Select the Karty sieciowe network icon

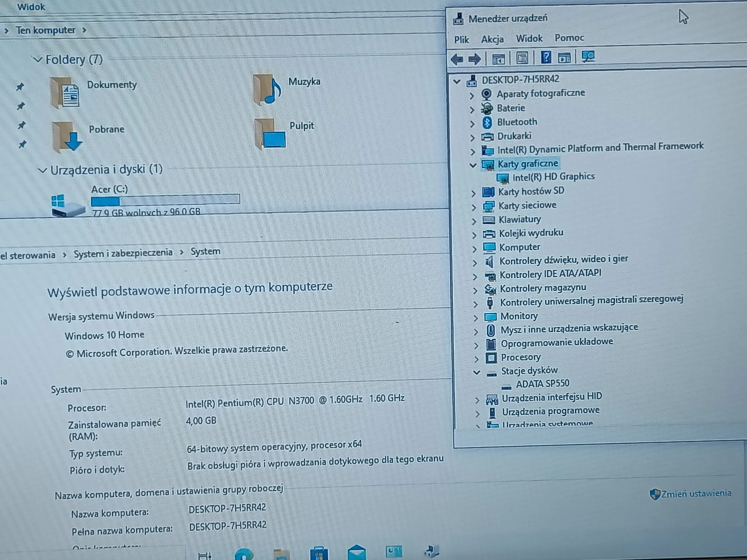click(x=488, y=206)
